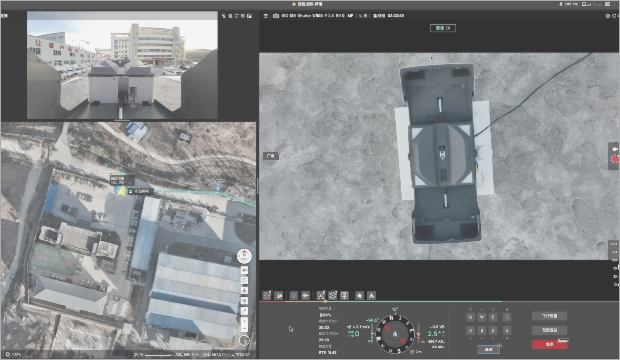
Task: Click the top gray button right of keyboard keys
Action: (549, 316)
